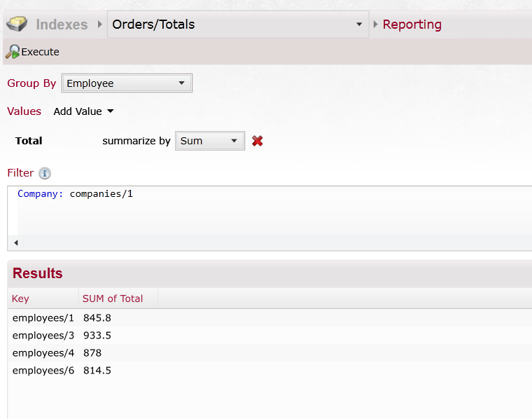Open the Orders/Totals index dropdown
Image resolution: width=532 pixels, height=419 pixels.
238,24
